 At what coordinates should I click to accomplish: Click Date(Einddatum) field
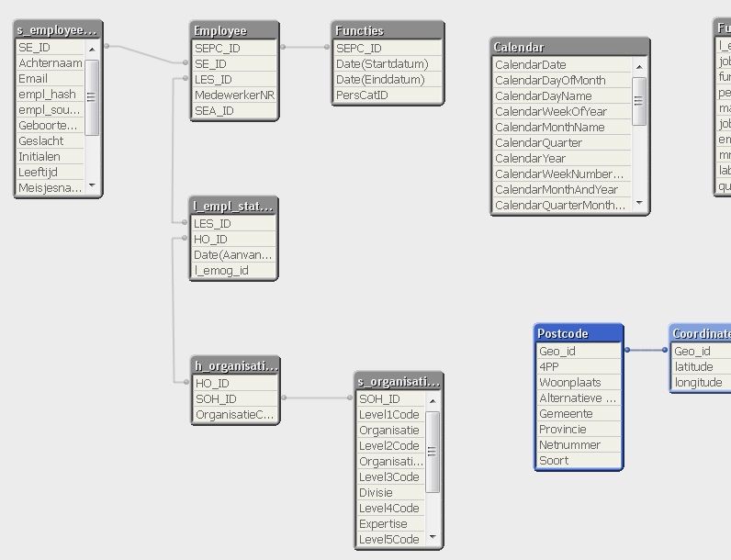[388, 80]
